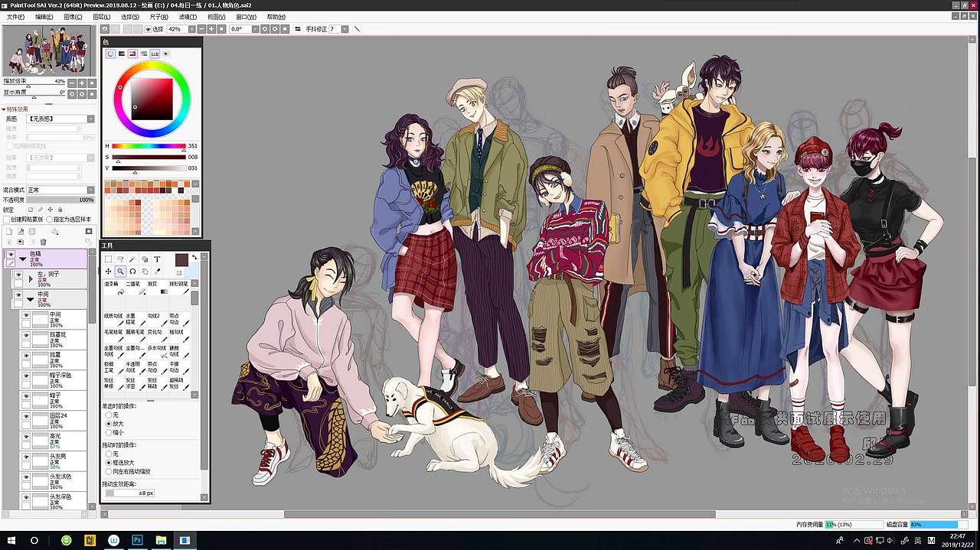This screenshot has width=980, height=550.
Task: Hide the 色稿 layer group
Action: tap(11, 254)
